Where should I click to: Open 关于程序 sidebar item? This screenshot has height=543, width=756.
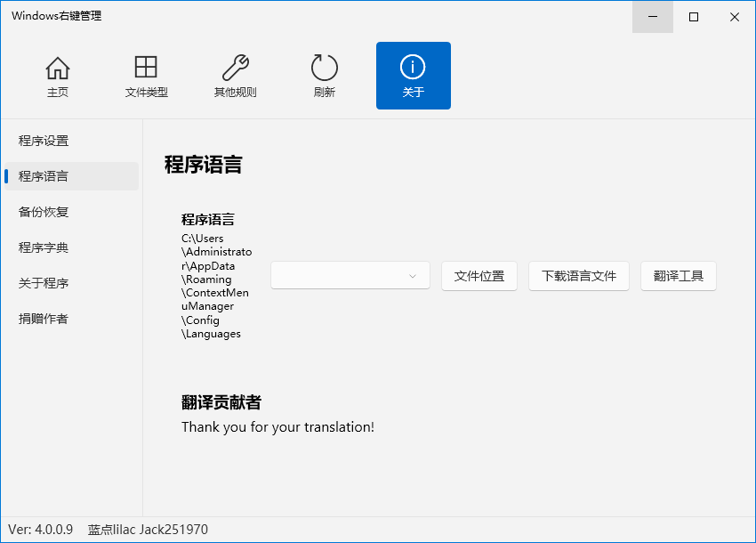pos(71,283)
